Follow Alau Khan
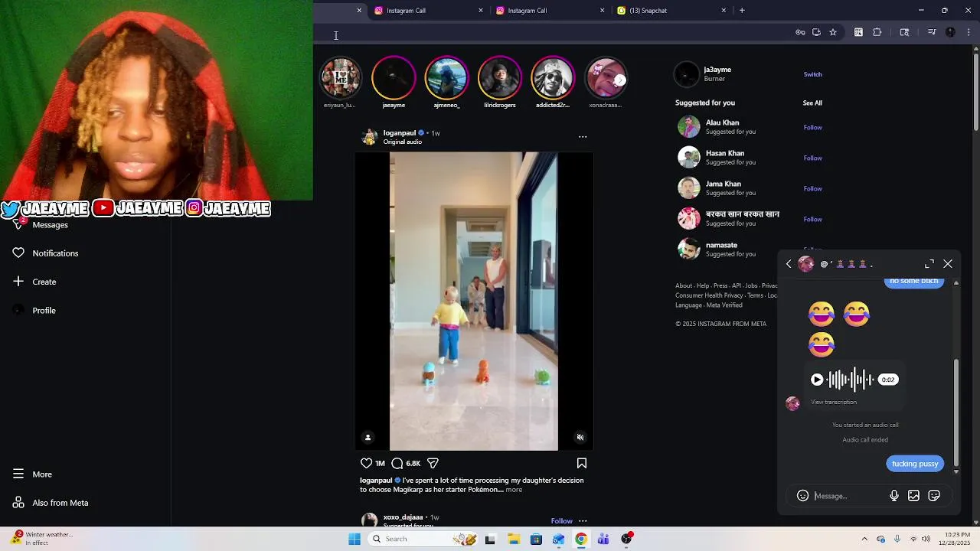 point(812,128)
